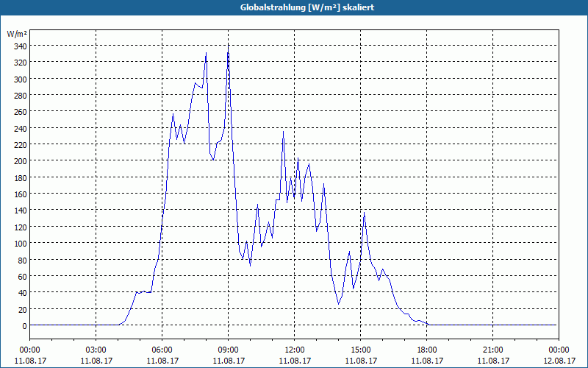Click the W/m² unit label
The height and width of the screenshot is (368, 588).
[17, 34]
